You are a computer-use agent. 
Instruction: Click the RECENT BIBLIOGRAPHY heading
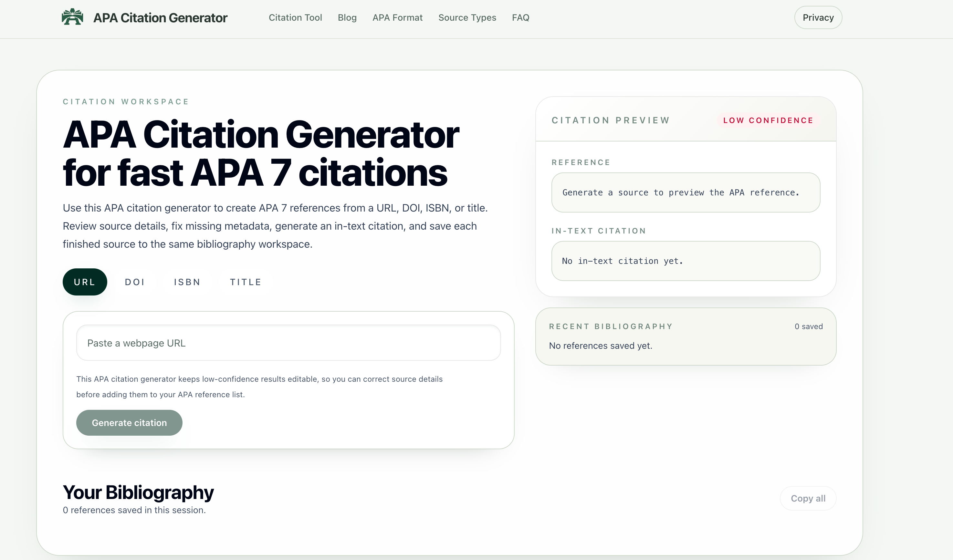[611, 326]
